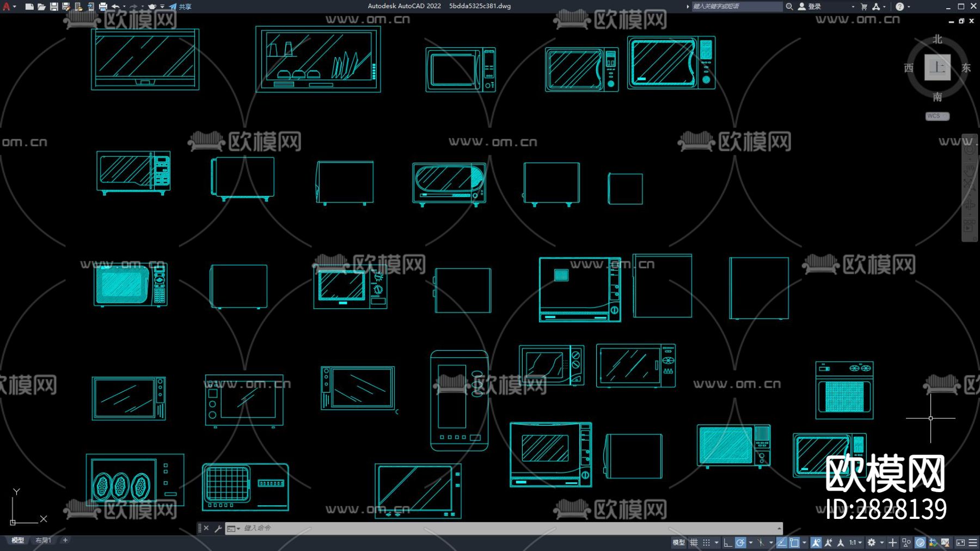Toggle annotation visibility icon in status bar
Screen dimensions: 980x551
(816, 543)
